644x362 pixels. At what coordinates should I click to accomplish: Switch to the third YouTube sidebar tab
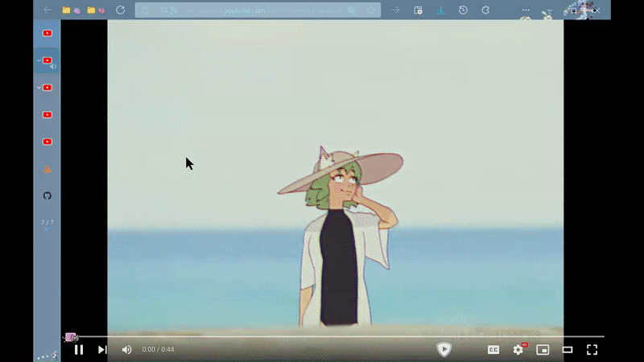tap(47, 88)
